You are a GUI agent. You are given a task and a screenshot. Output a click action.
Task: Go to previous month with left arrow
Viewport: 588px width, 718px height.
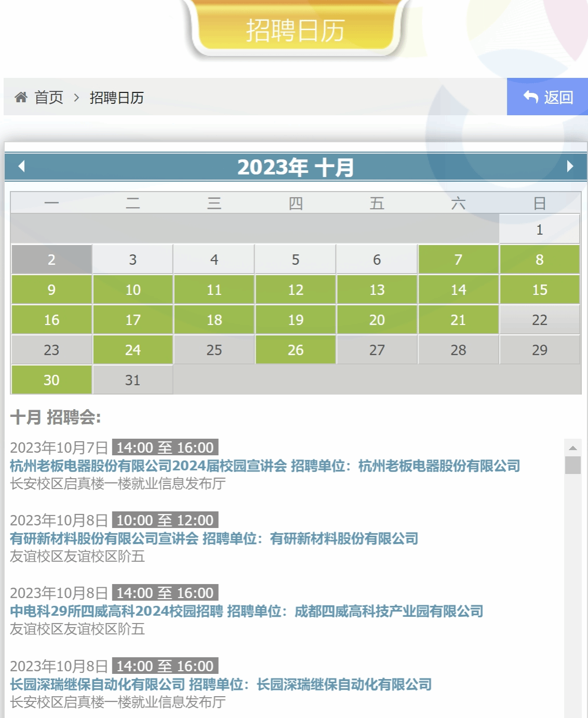pyautogui.click(x=21, y=166)
